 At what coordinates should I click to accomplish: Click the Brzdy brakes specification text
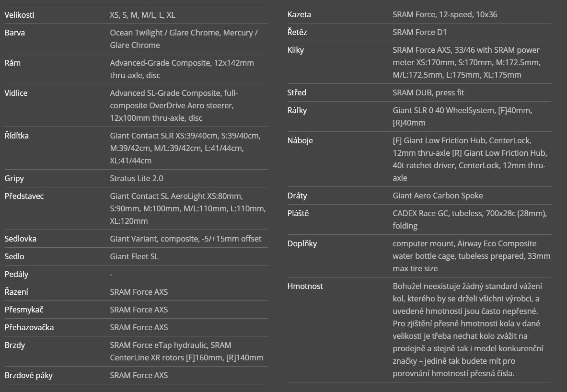tap(186, 351)
